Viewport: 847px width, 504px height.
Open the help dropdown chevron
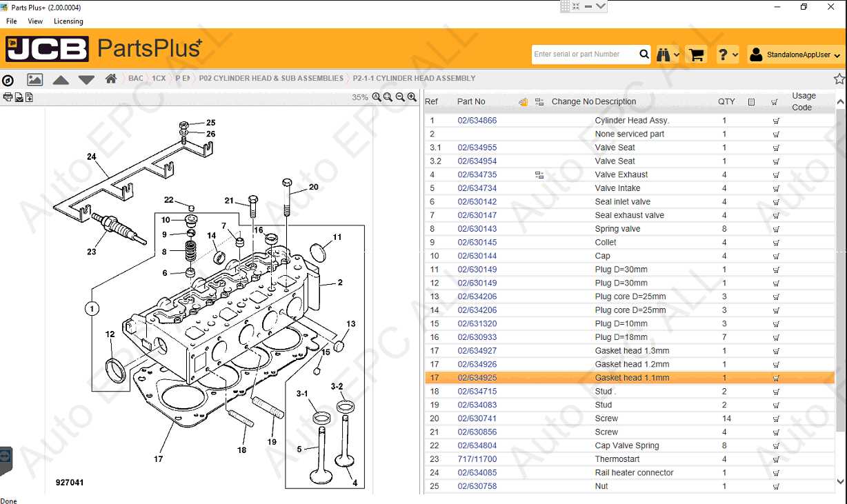[735, 54]
